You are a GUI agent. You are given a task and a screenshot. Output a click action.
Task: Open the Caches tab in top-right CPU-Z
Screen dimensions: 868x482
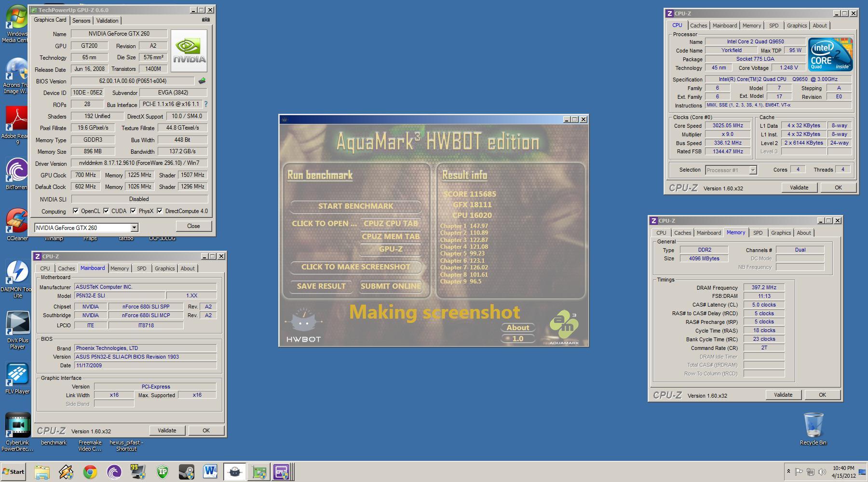pyautogui.click(x=698, y=26)
